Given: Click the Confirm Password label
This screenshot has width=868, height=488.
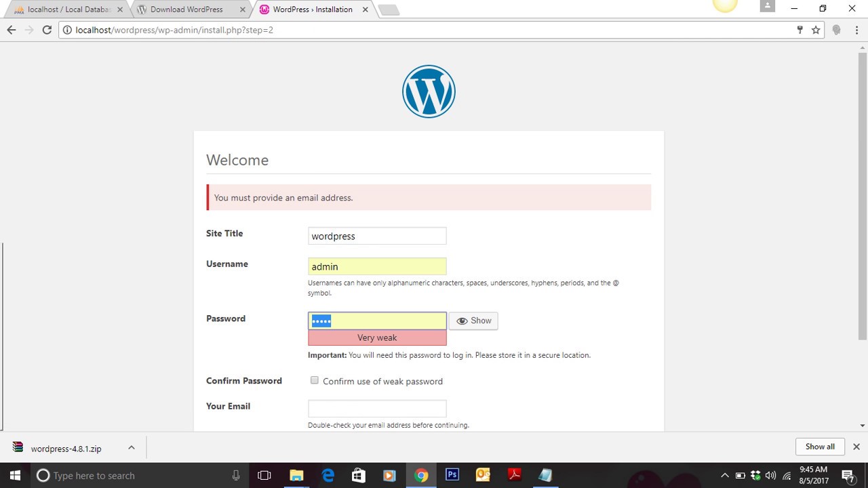Looking at the screenshot, I should coord(244,381).
